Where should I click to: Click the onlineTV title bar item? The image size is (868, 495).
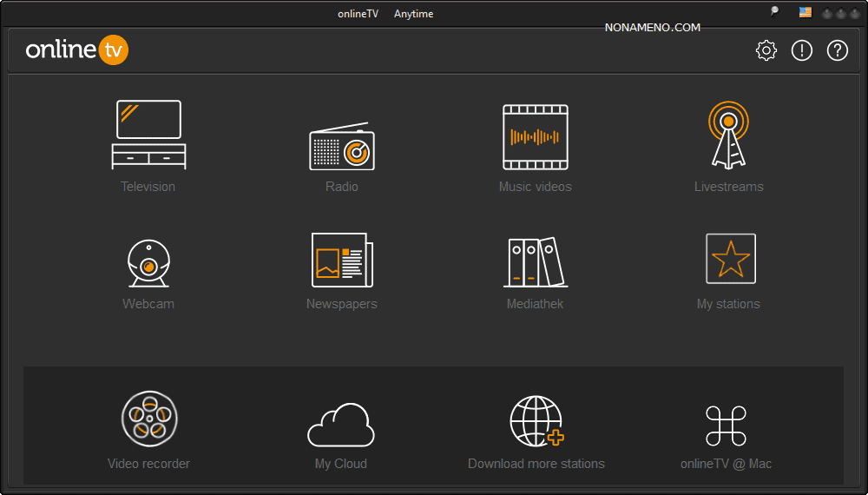[358, 14]
